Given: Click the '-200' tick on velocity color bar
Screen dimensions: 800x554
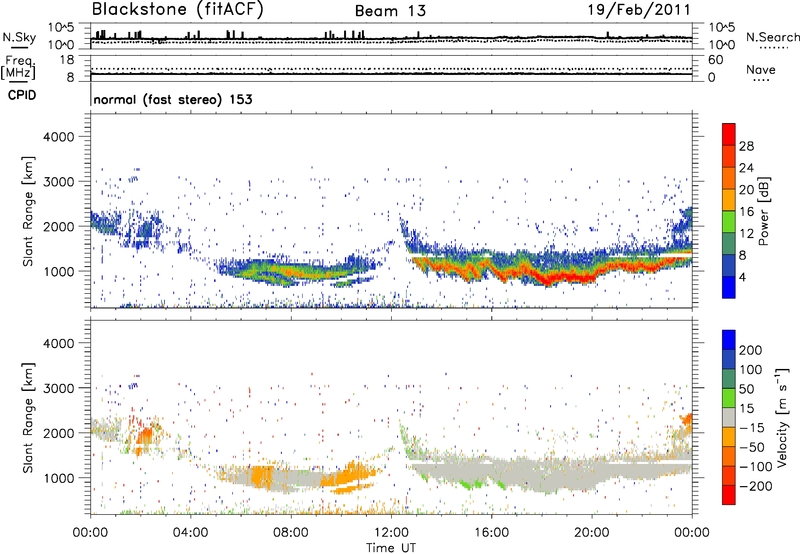Looking at the screenshot, I should point(756,486).
